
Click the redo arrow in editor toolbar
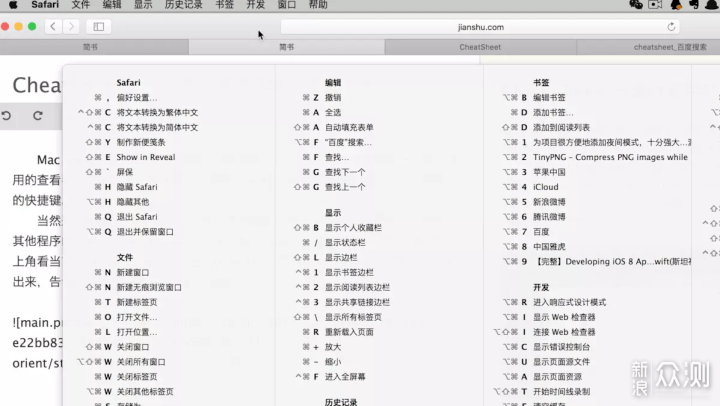point(38,116)
